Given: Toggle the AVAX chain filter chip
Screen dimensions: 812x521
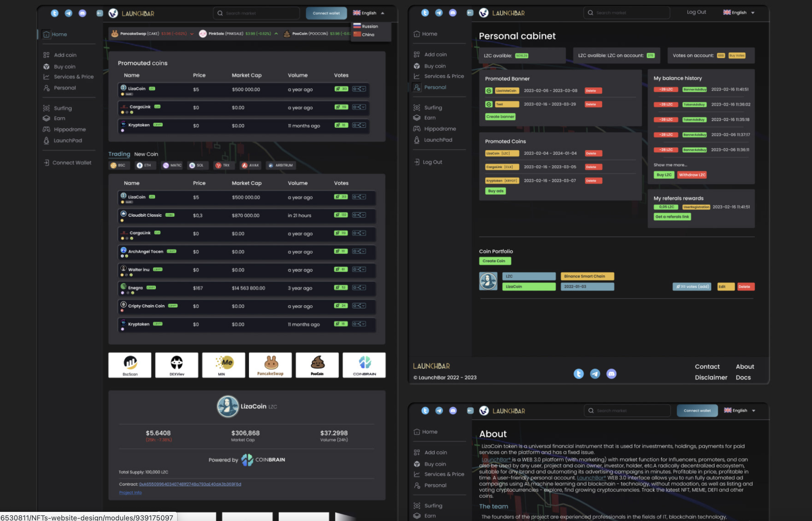Looking at the screenshot, I should click(x=250, y=165).
